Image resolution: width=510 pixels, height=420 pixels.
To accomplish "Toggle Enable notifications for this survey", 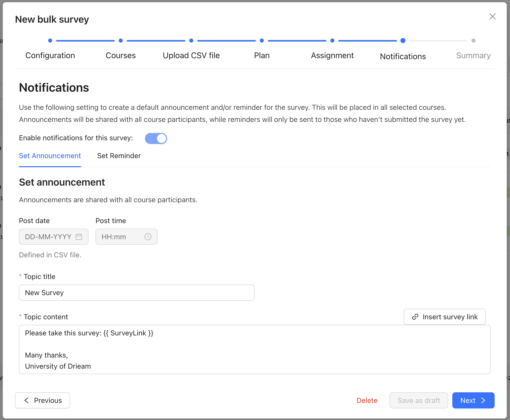I will tap(156, 138).
